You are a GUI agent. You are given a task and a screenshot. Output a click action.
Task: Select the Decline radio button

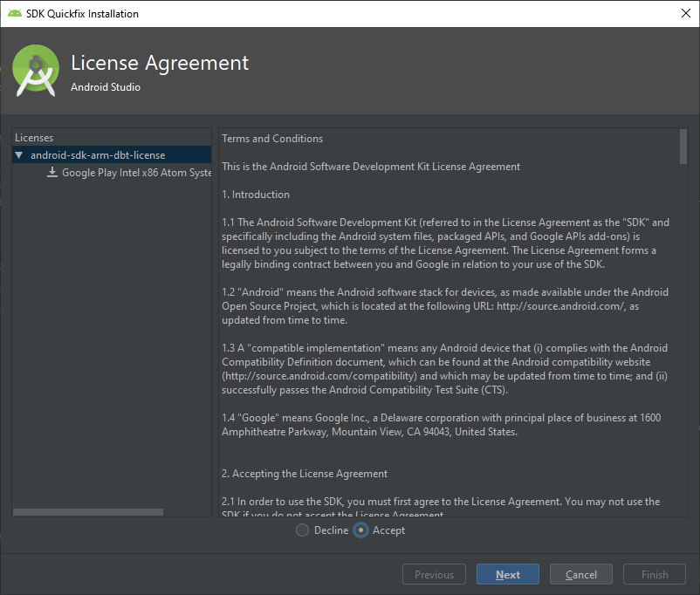tap(302, 530)
